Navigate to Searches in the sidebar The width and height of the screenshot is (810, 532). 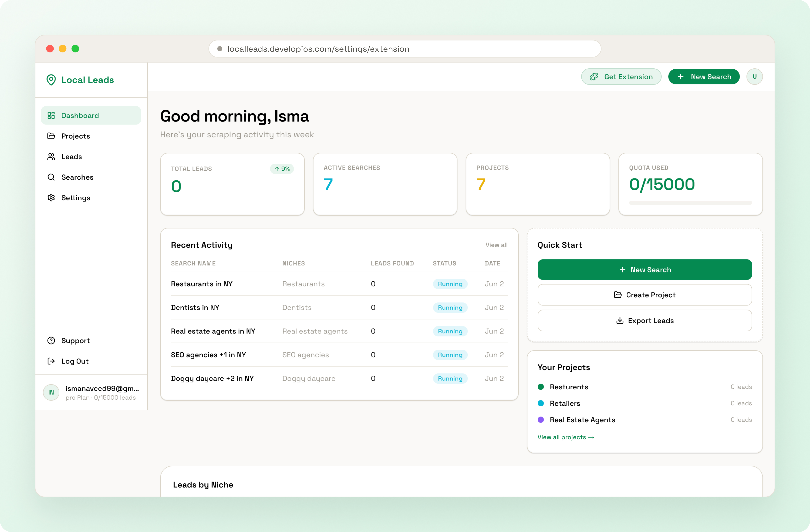(x=91, y=177)
